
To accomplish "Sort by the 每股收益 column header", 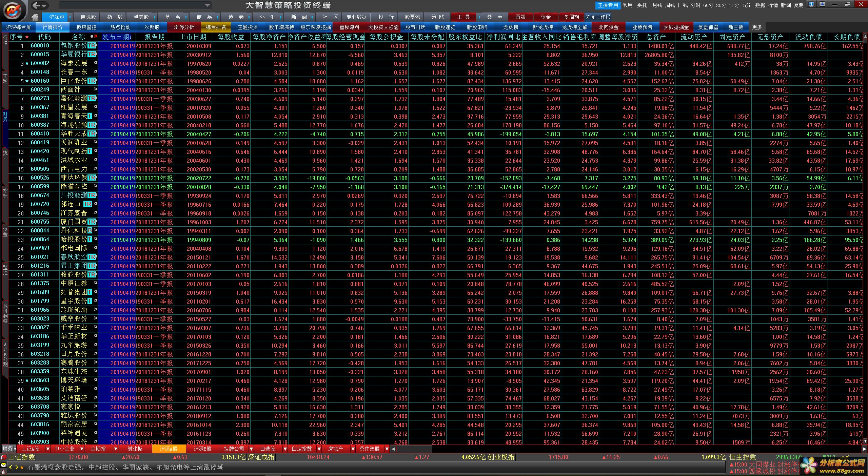I will pos(231,37).
